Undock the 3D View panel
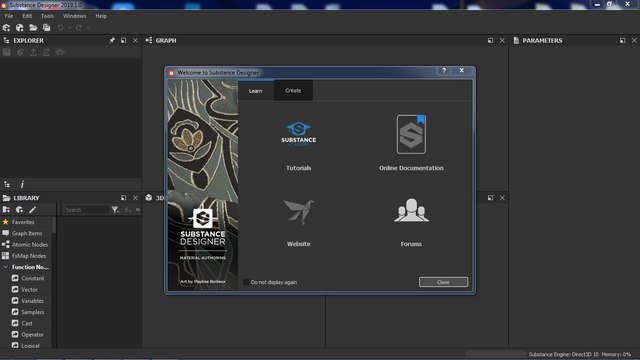 click(x=490, y=198)
